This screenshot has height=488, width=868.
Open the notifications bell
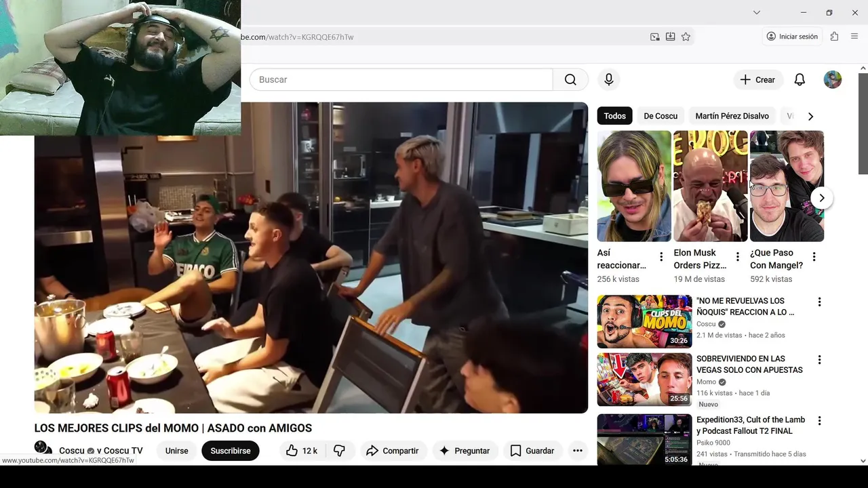click(800, 80)
